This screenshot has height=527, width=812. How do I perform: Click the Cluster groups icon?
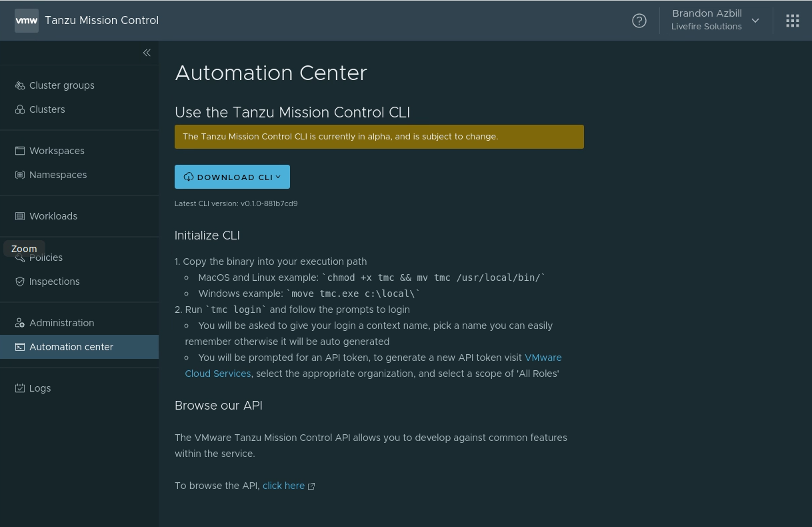click(x=20, y=85)
